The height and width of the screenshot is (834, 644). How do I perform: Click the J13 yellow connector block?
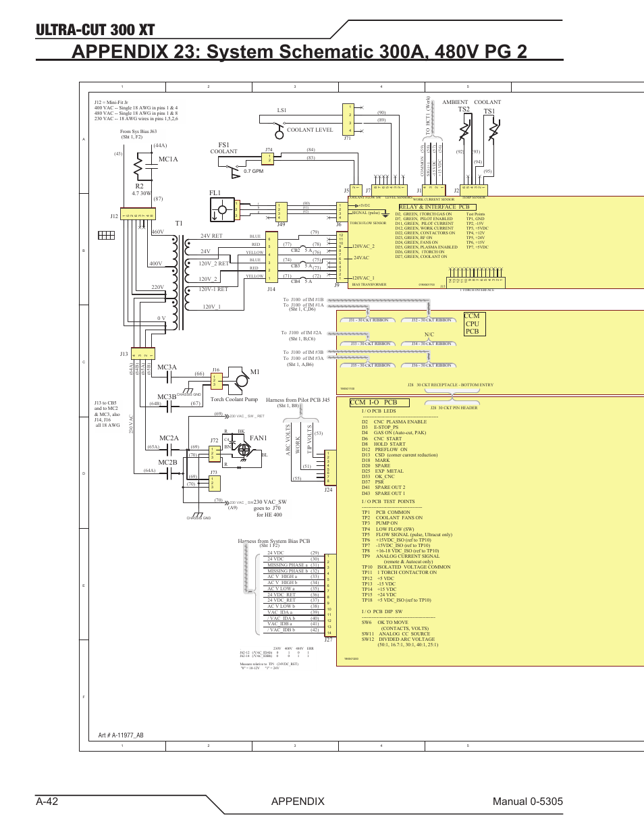pos(143,355)
